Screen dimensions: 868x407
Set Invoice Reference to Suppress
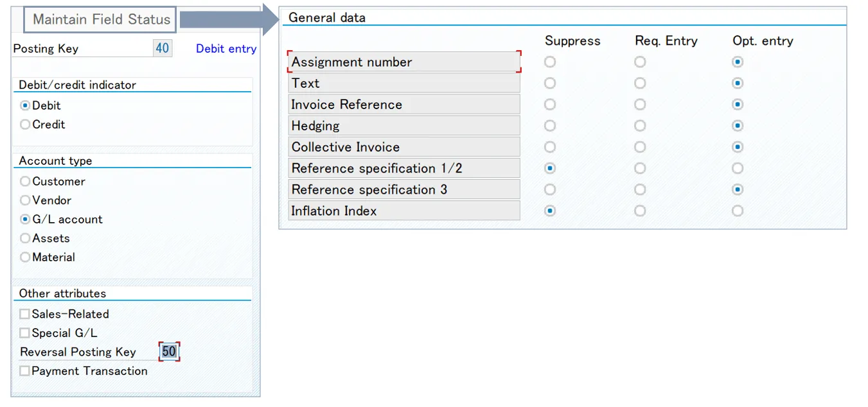coord(550,105)
